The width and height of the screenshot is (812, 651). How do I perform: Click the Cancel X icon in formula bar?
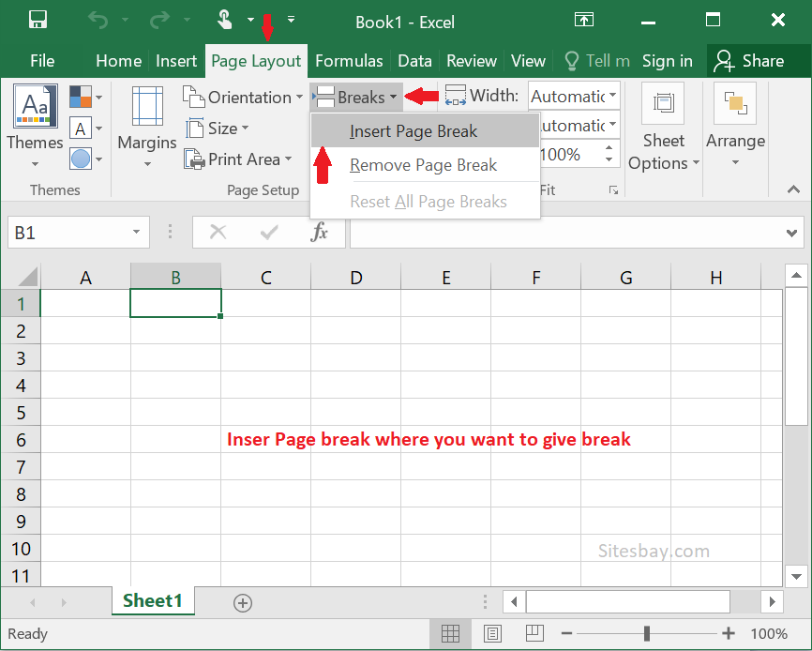(218, 232)
